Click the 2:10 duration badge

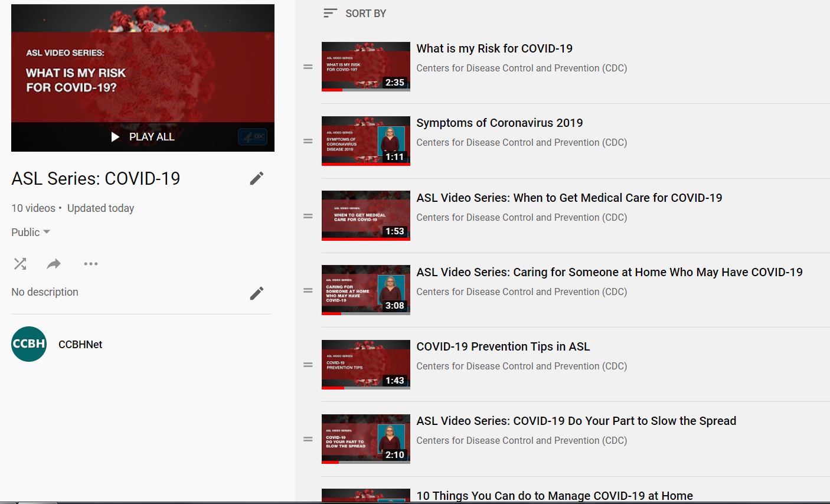coord(395,455)
